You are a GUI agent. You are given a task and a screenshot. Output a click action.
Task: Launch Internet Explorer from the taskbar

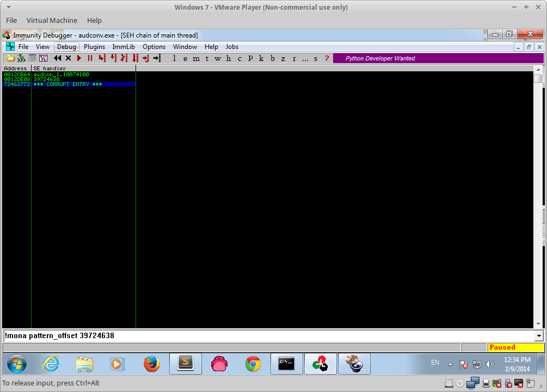tap(51, 364)
